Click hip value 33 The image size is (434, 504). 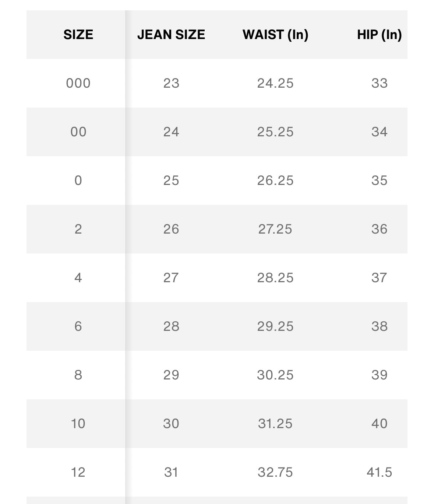(379, 83)
